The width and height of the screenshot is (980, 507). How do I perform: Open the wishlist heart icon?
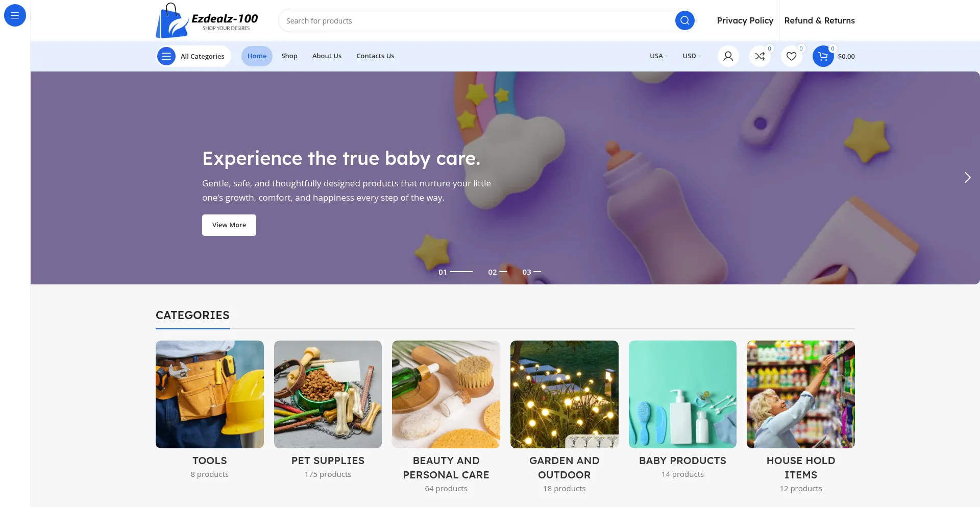(791, 56)
